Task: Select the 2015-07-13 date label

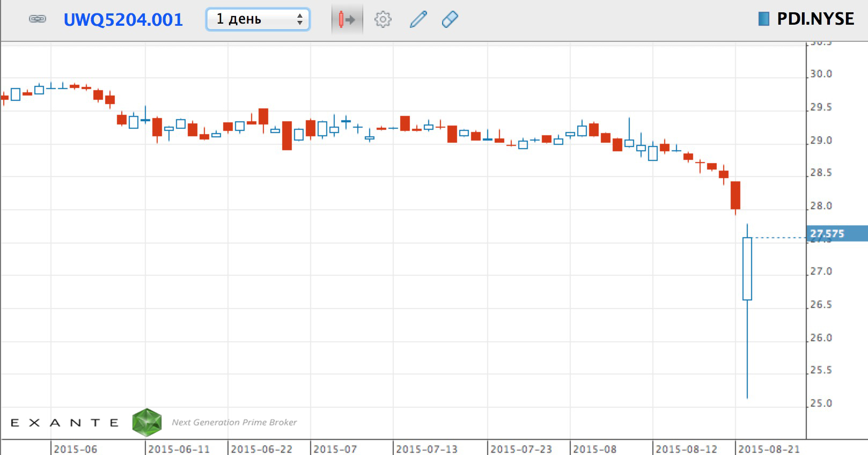Action: coord(426,449)
